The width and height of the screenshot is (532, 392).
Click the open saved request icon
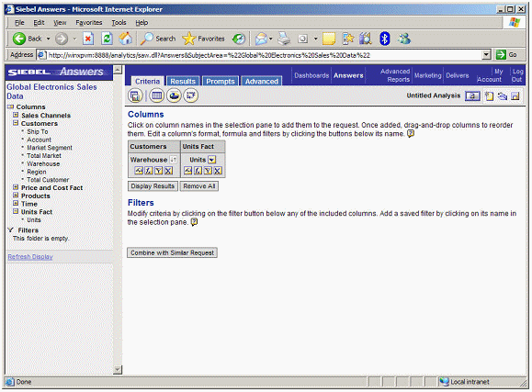tap(503, 96)
